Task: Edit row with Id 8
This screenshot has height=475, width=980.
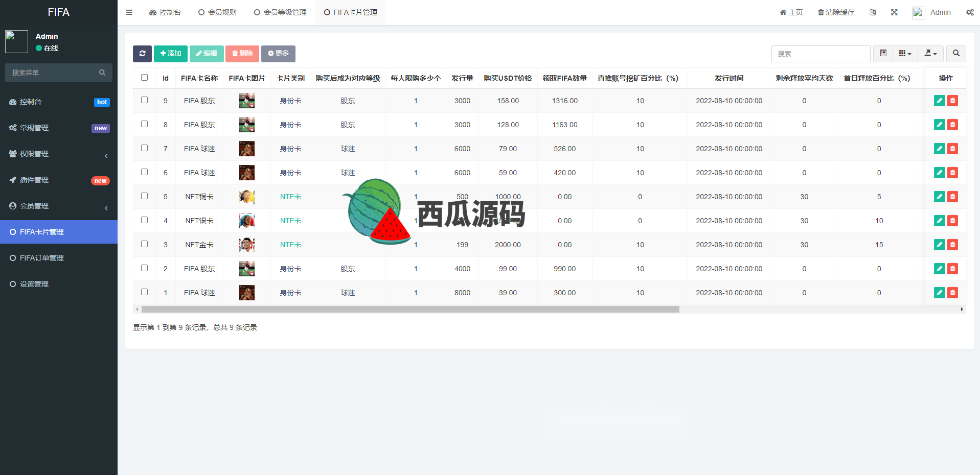Action: (x=940, y=125)
